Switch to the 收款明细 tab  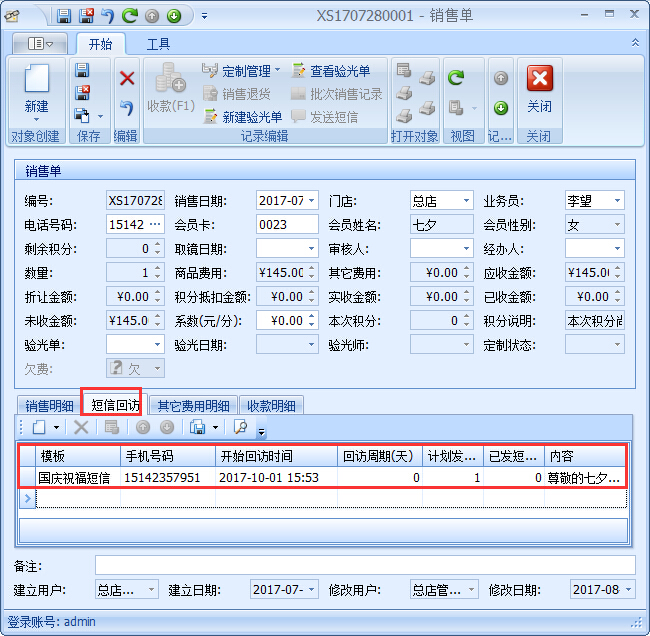(x=271, y=406)
